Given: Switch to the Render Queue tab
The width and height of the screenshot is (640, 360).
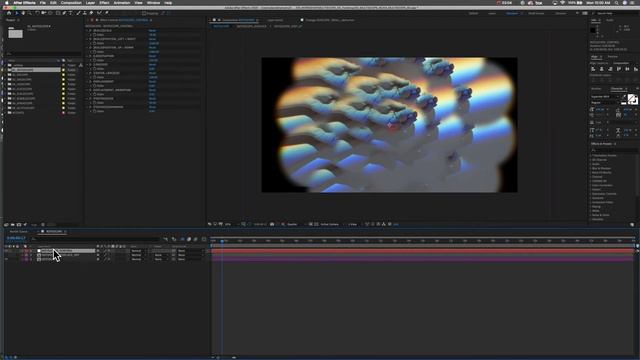Looking at the screenshot, I should click(x=19, y=231).
